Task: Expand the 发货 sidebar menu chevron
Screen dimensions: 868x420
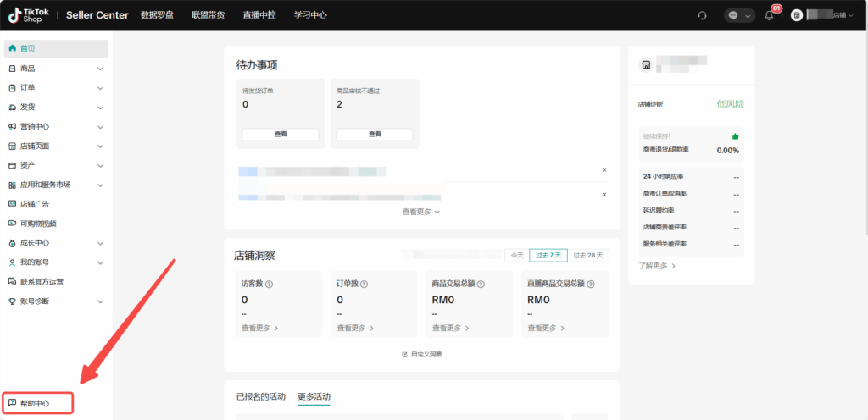Action: tap(100, 108)
